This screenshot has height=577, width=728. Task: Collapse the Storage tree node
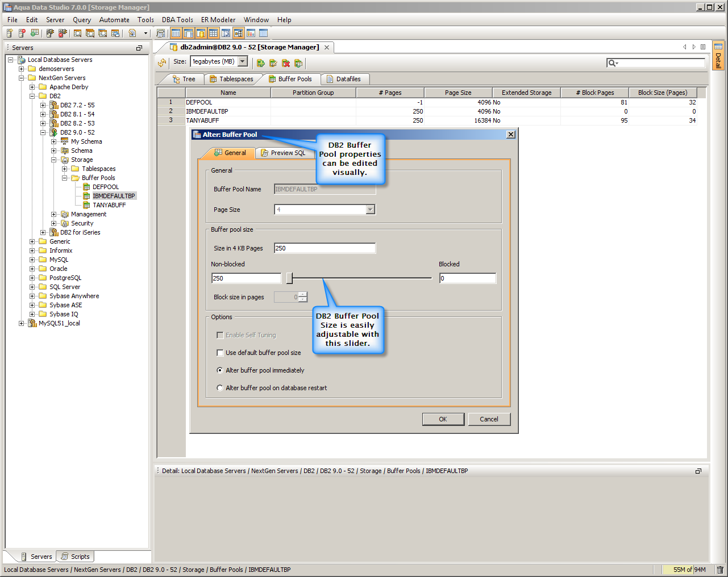[54, 160]
